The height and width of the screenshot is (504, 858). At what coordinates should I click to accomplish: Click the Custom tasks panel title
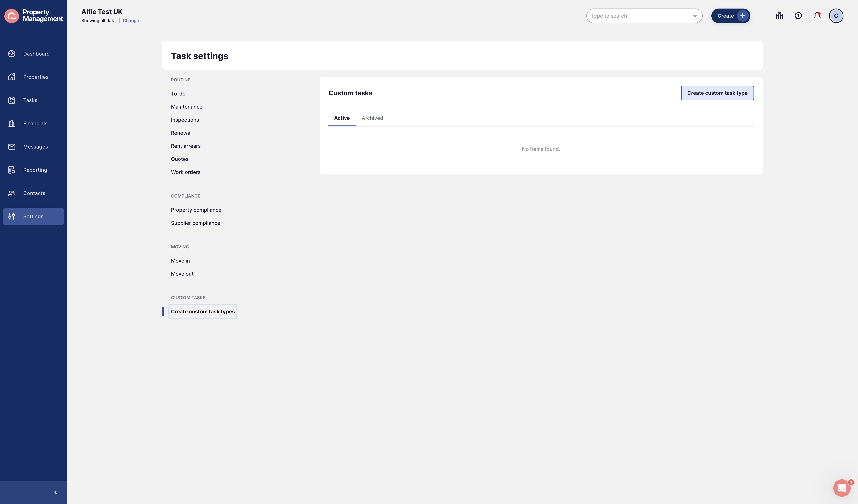350,93
